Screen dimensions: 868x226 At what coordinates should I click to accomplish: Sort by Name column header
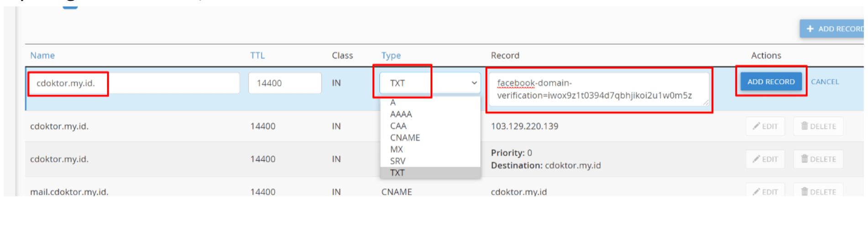tap(42, 56)
